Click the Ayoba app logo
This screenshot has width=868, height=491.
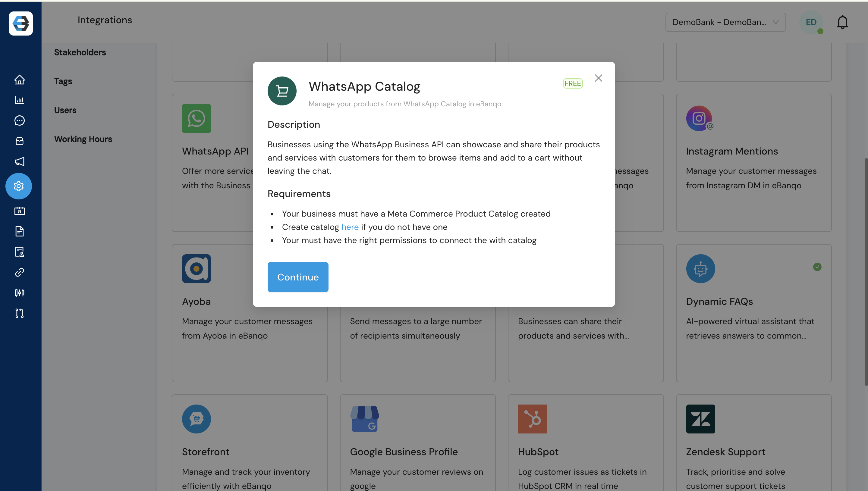coord(196,269)
